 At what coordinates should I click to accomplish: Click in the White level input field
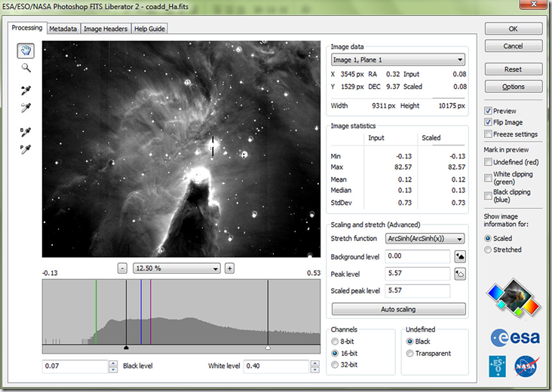276,366
